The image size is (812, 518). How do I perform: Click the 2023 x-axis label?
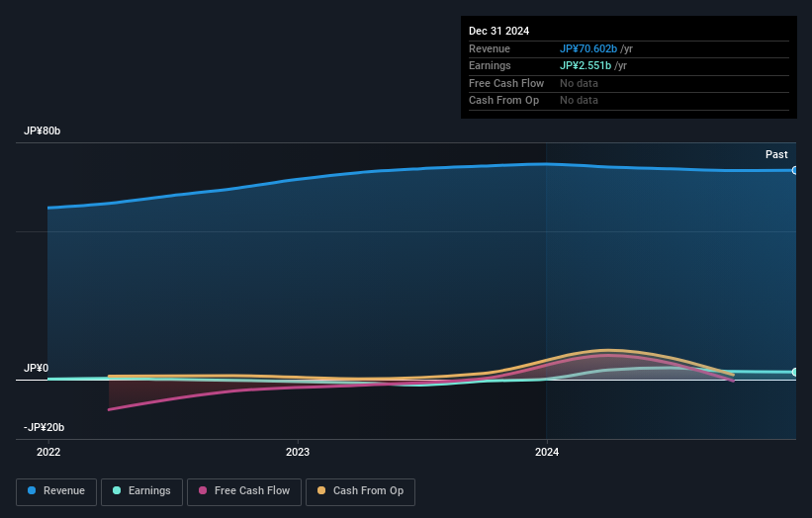coord(298,453)
